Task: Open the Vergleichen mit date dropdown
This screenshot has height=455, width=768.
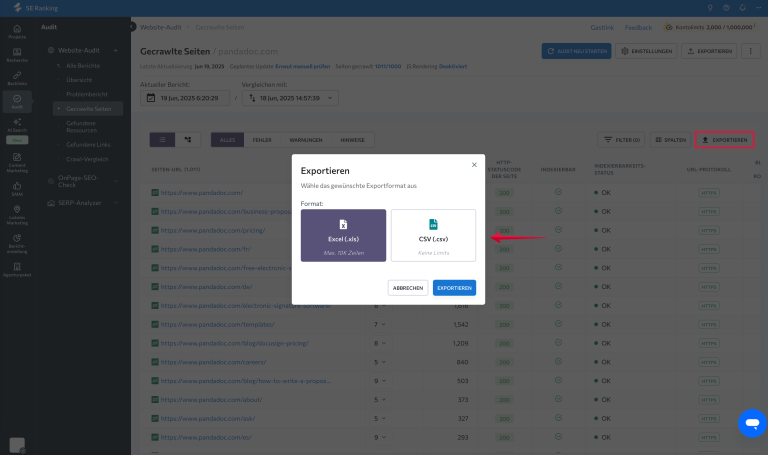Action: pyautogui.click(x=290, y=98)
